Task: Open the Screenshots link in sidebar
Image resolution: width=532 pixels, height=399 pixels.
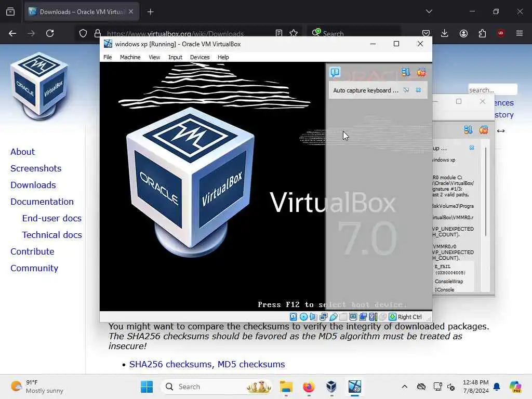Action: click(x=36, y=168)
